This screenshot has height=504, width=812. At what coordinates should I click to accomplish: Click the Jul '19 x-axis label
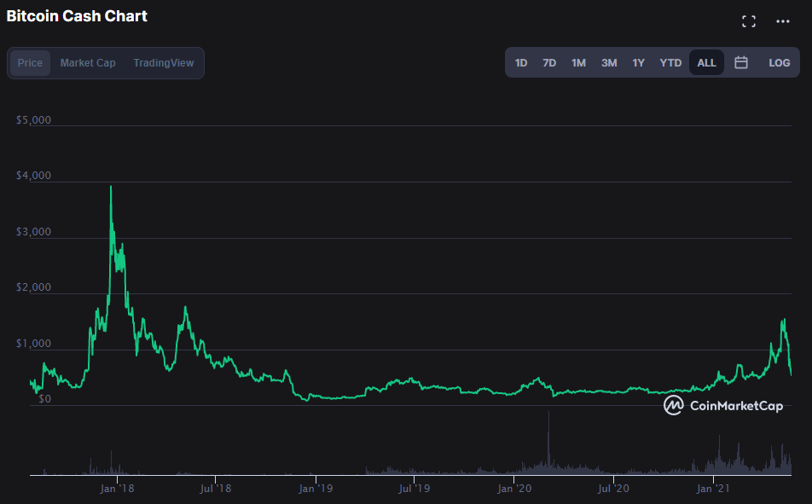pos(415,489)
